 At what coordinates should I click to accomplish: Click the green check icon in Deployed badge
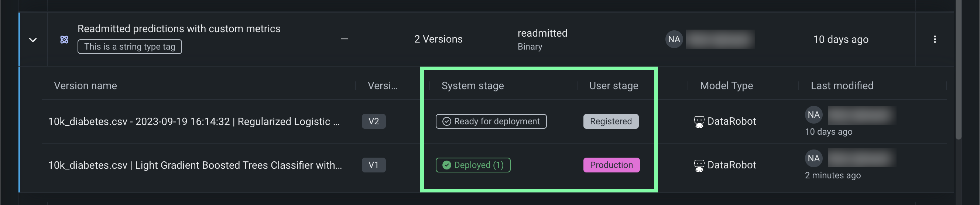[447, 165]
